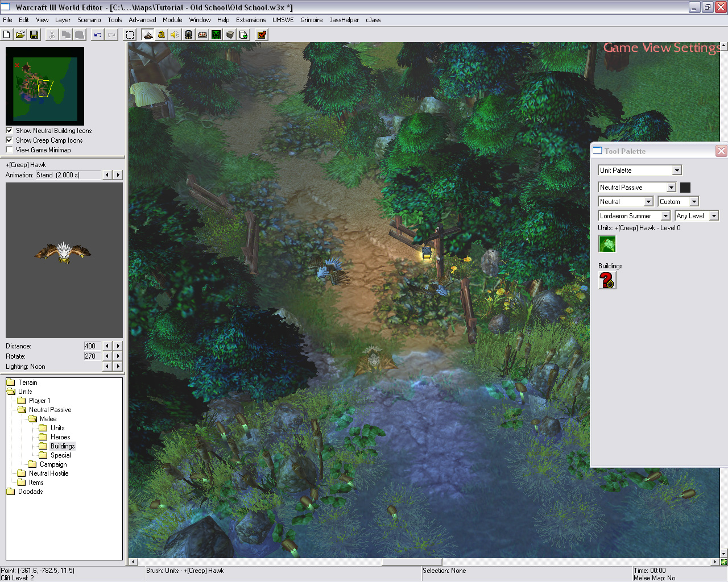This screenshot has height=582, width=728.
Task: Select the Hawk unit icon in Tool Palette
Action: pyautogui.click(x=607, y=244)
